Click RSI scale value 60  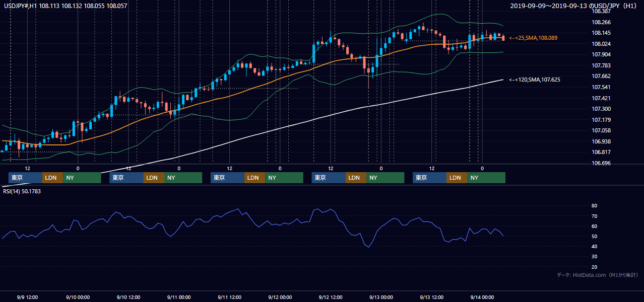click(x=595, y=226)
